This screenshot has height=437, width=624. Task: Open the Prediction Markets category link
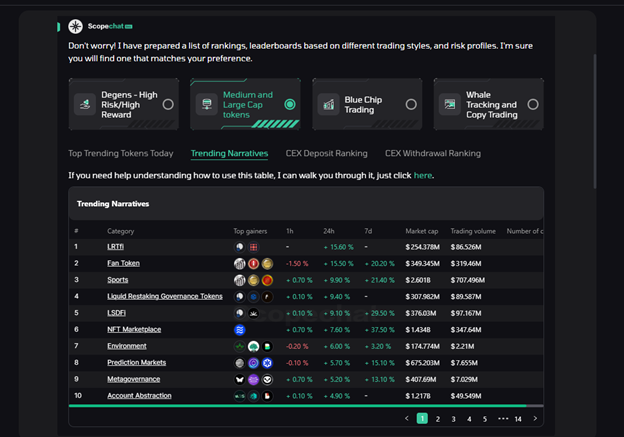click(x=136, y=362)
